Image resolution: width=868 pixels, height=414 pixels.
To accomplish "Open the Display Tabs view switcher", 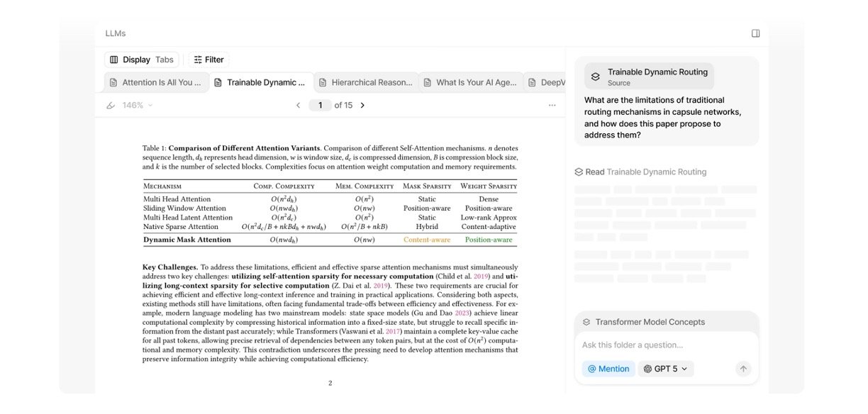I will tap(141, 60).
